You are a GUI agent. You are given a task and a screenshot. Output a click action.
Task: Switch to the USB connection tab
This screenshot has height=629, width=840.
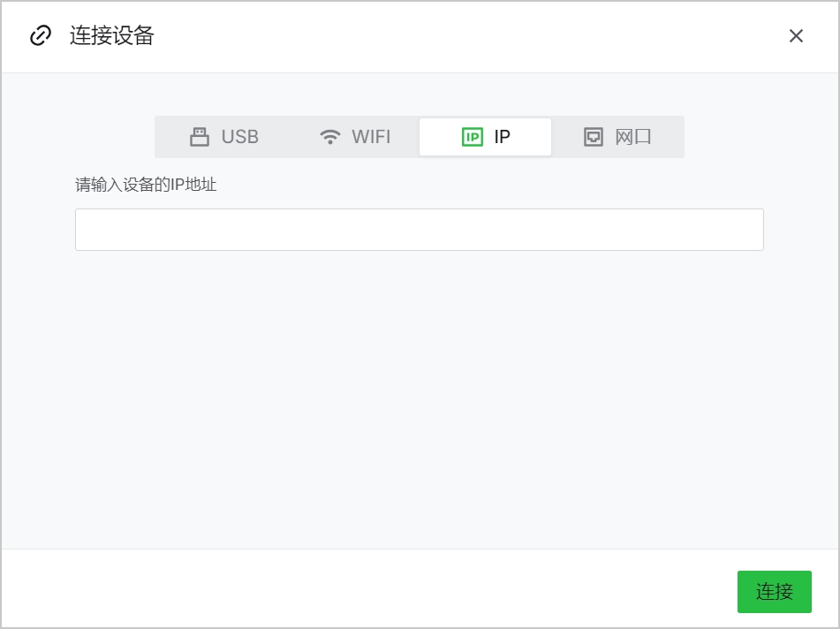[223, 137]
